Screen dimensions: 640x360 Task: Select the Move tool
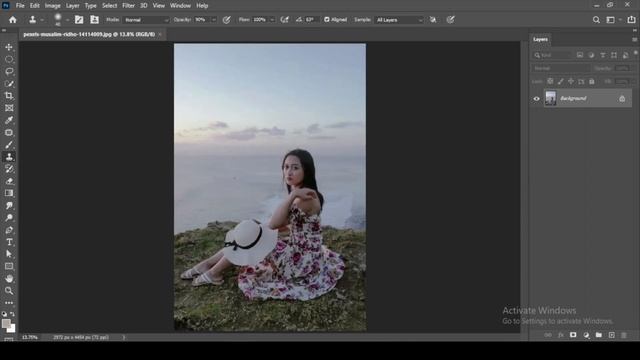click(x=9, y=47)
